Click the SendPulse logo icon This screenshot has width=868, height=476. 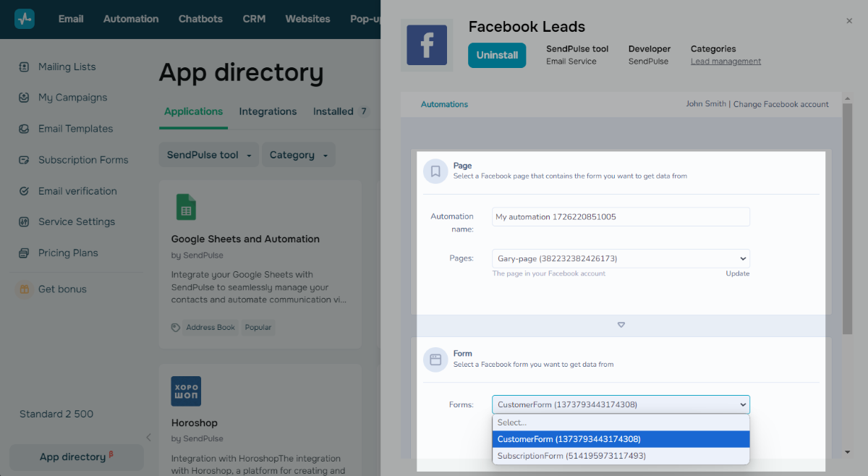(x=25, y=19)
